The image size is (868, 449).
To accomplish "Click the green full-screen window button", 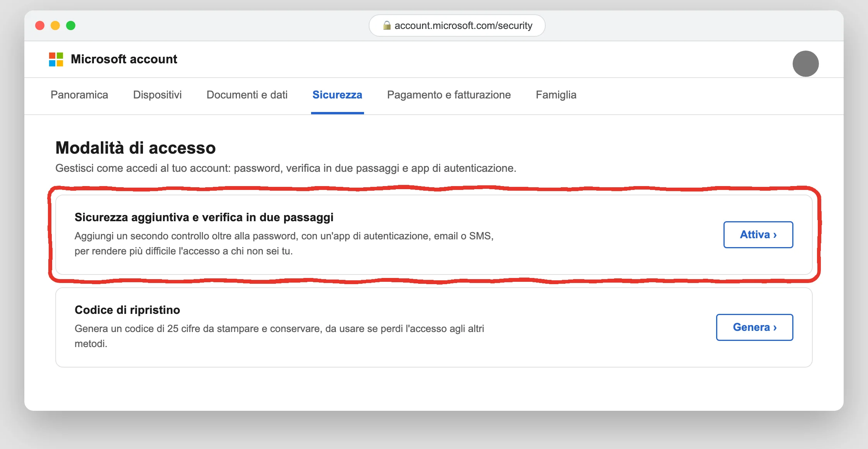I will pyautogui.click(x=71, y=25).
